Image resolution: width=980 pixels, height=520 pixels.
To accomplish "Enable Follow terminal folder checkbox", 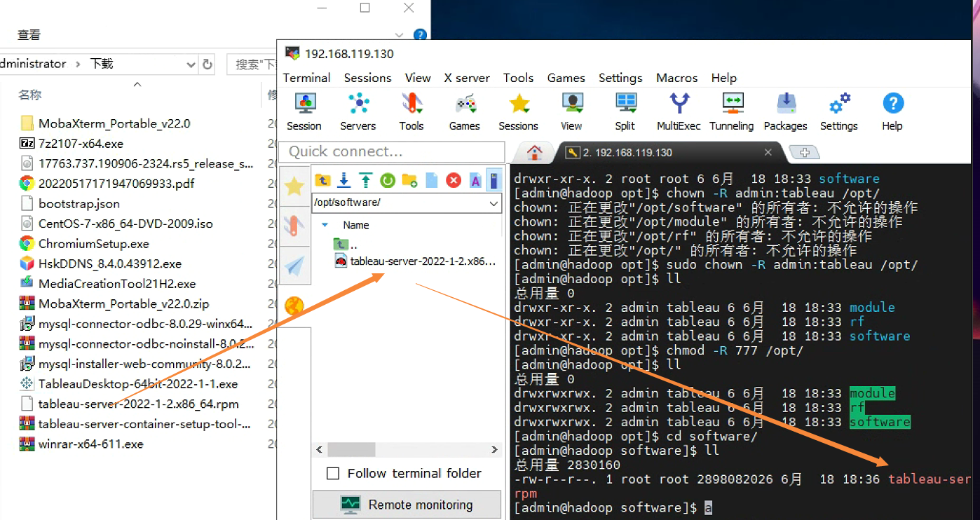I will pos(334,474).
